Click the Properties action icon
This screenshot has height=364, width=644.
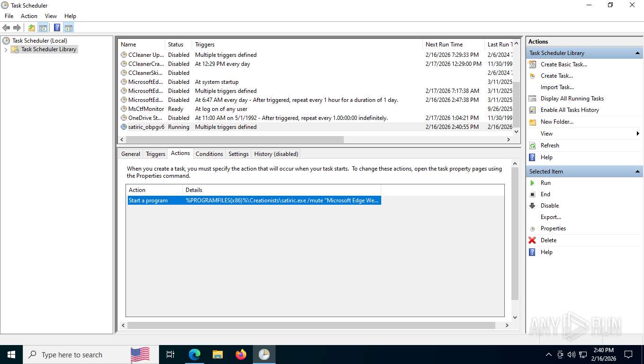click(x=533, y=228)
